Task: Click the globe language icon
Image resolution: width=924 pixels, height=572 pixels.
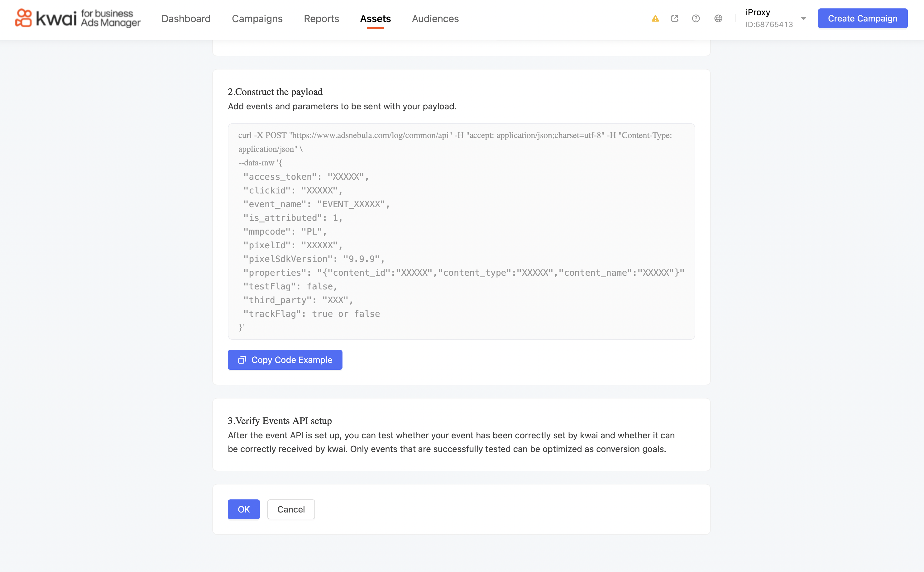Action: (x=718, y=19)
